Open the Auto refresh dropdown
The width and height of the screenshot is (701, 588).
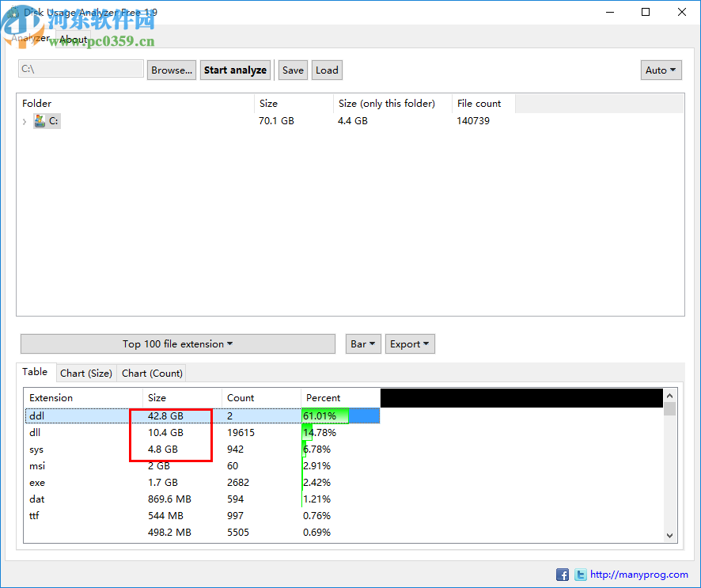pyautogui.click(x=661, y=70)
